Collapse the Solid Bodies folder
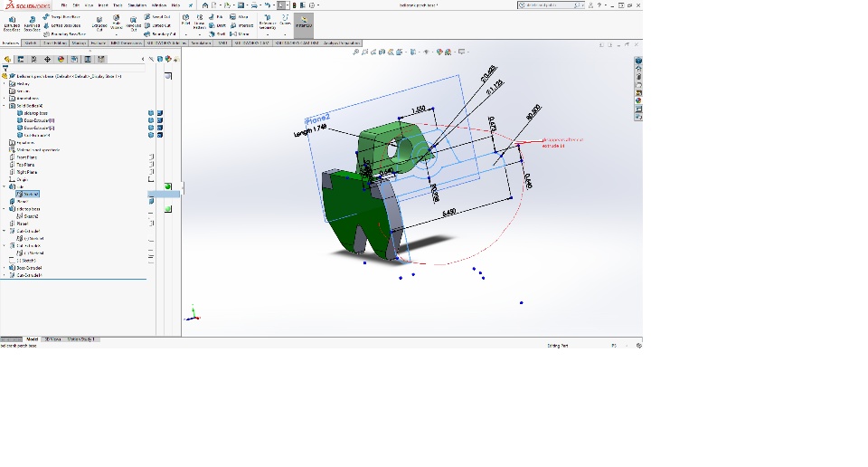The image size is (868, 467). (x=4, y=105)
